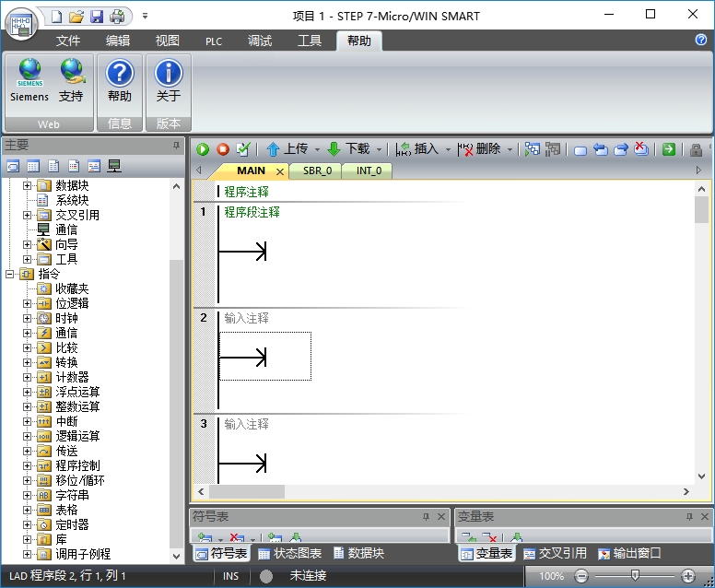The width and height of the screenshot is (715, 588).
Task: Open the quick access customize dropdown
Action: click(145, 16)
